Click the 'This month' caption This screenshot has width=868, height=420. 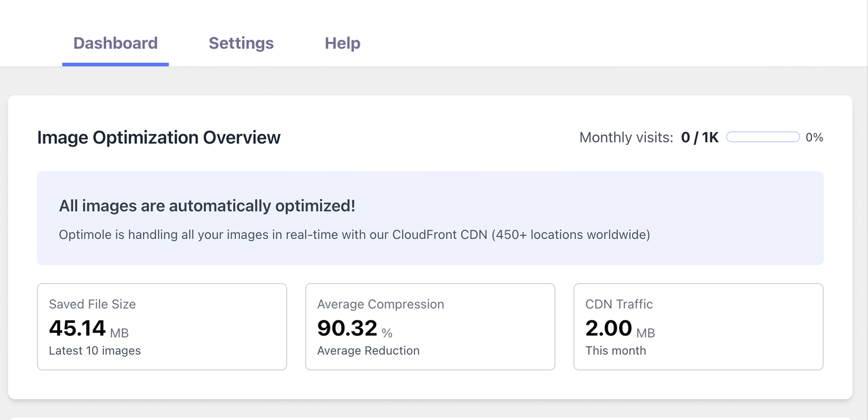click(616, 351)
